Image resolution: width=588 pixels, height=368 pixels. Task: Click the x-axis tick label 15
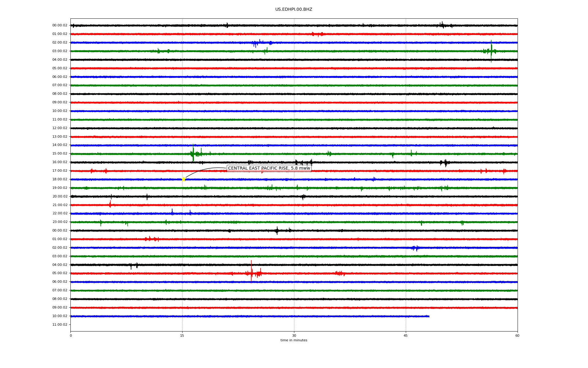(x=182, y=335)
